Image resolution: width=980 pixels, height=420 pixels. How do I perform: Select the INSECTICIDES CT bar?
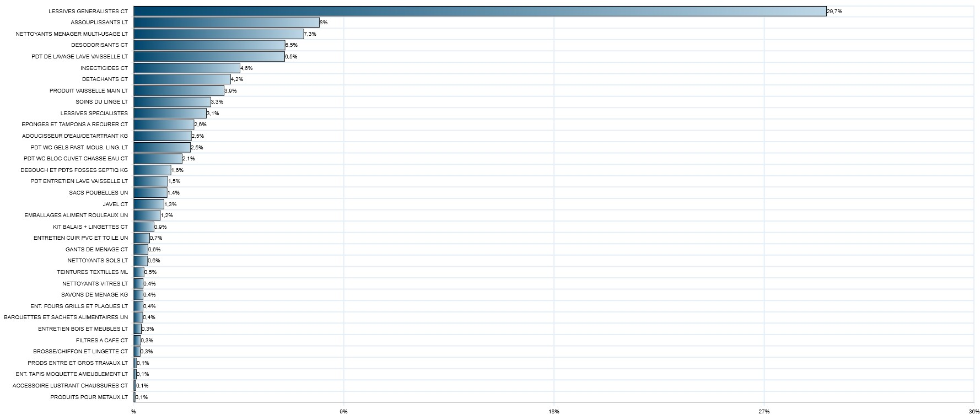[186, 68]
